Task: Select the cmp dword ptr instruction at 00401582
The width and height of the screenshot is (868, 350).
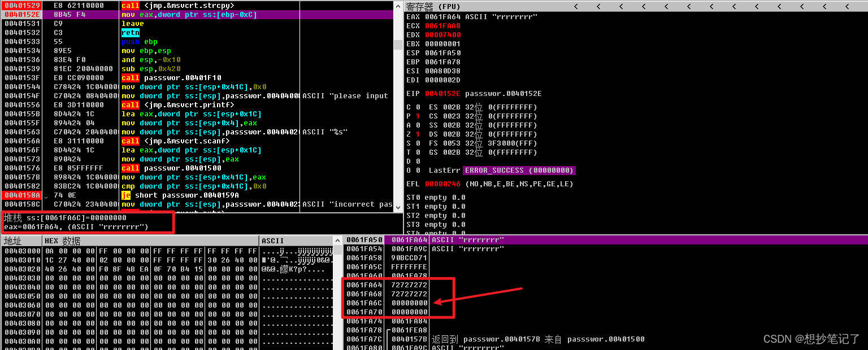Action: coord(197,186)
